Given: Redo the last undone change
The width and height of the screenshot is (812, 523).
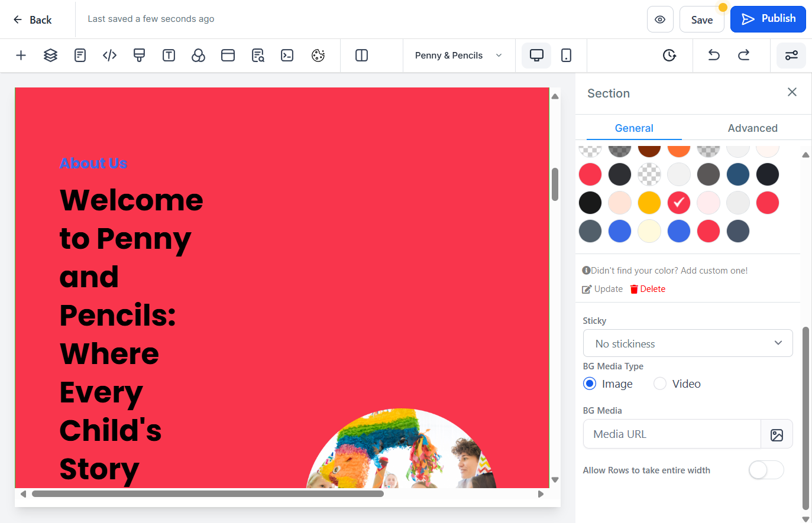Looking at the screenshot, I should click(744, 56).
